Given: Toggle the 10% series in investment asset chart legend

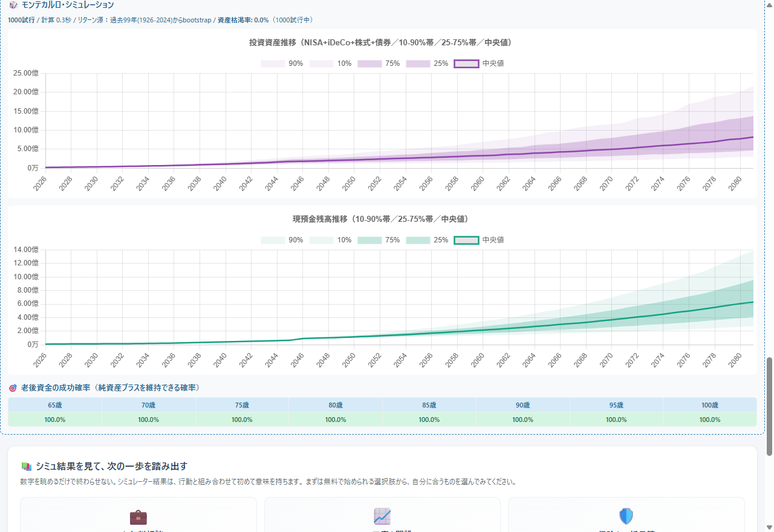Looking at the screenshot, I should pos(330,63).
